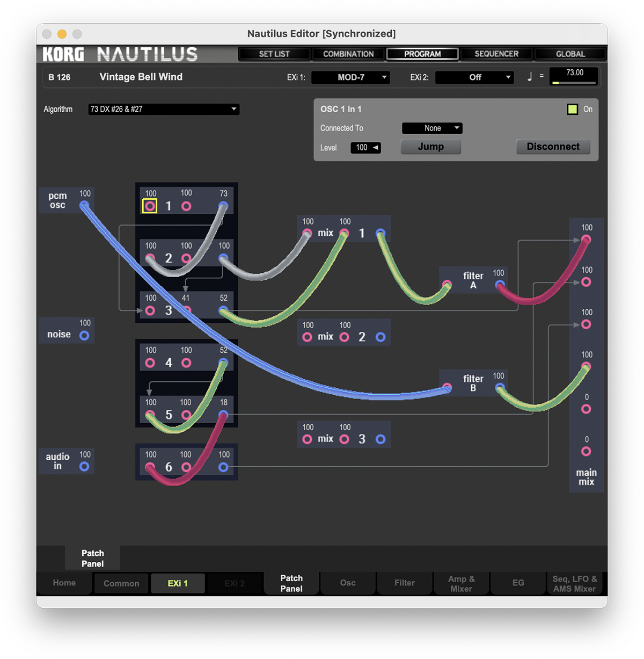Switch to the Common tab
644x659 pixels.
coord(121,583)
